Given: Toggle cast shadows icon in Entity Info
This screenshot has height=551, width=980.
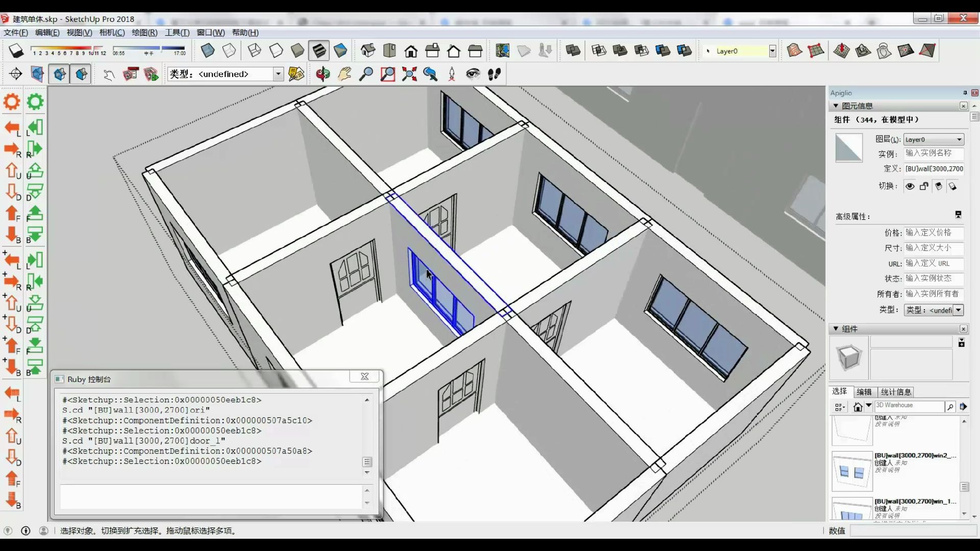Looking at the screenshot, I should click(952, 186).
